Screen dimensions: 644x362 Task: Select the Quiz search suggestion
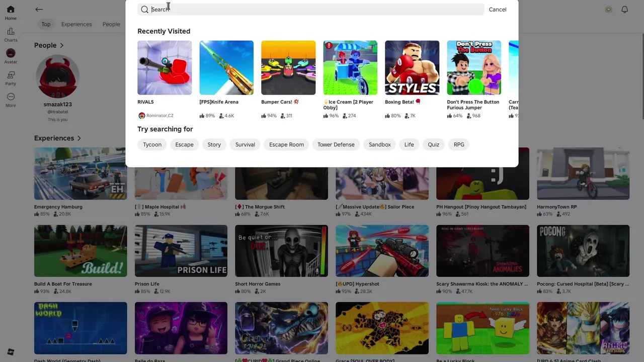(x=433, y=144)
